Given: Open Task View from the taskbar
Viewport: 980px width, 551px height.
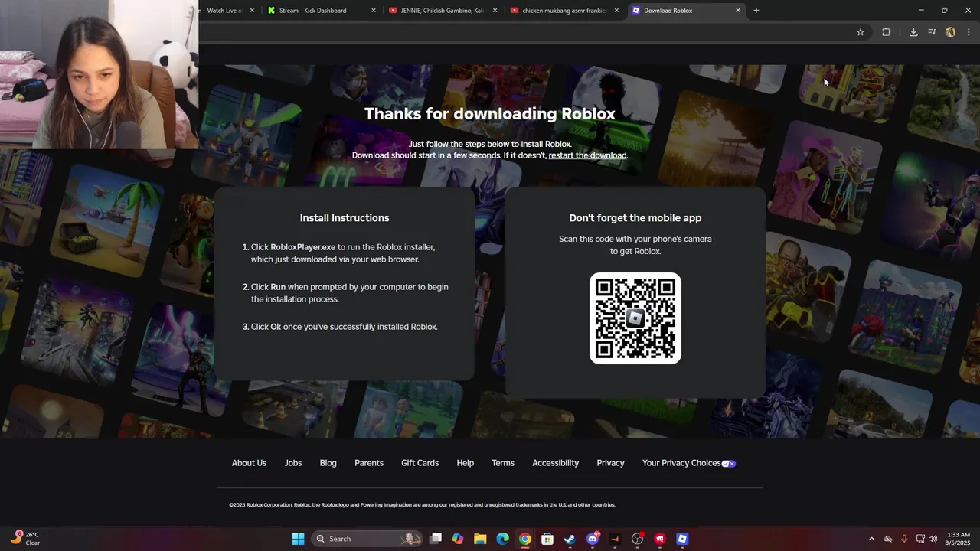Looking at the screenshot, I should click(436, 539).
